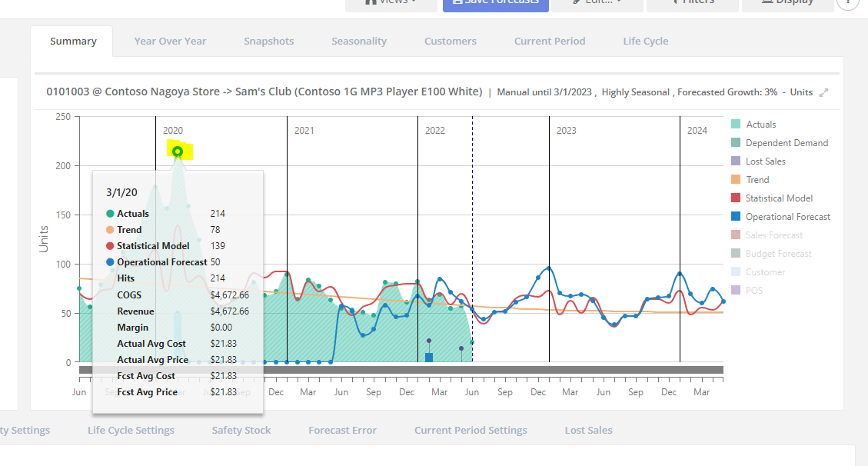Open the Year Over Year tab

(169, 41)
